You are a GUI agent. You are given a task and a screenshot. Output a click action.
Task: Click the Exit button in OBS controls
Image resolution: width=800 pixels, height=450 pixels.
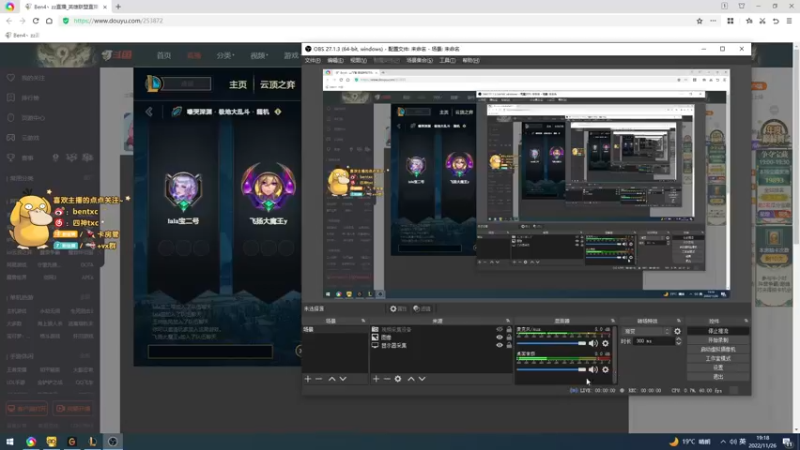pyautogui.click(x=718, y=377)
